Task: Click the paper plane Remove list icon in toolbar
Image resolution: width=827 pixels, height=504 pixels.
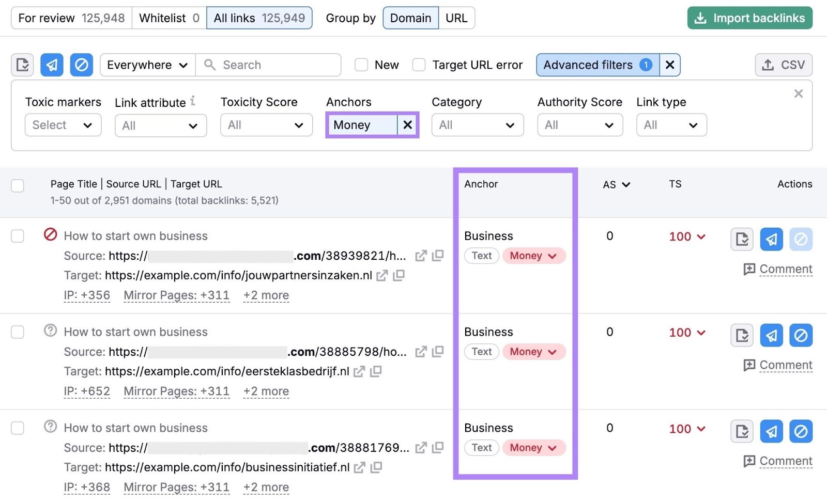Action: coord(51,65)
